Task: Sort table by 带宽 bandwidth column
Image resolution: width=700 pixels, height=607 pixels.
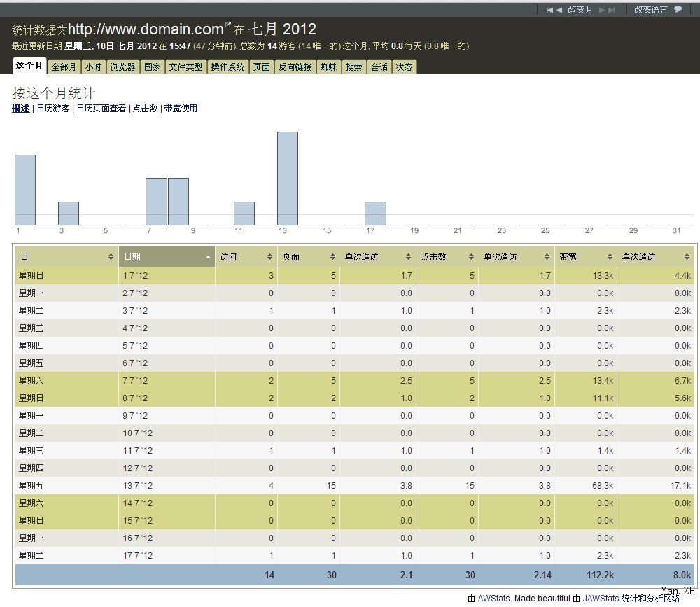Action: point(586,257)
